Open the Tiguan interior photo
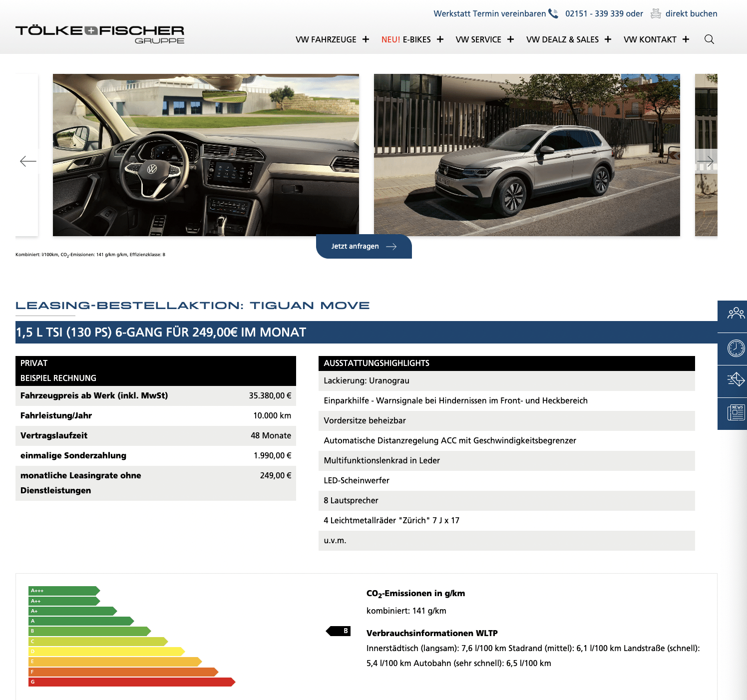Viewport: 747px width, 700px height. click(206, 155)
